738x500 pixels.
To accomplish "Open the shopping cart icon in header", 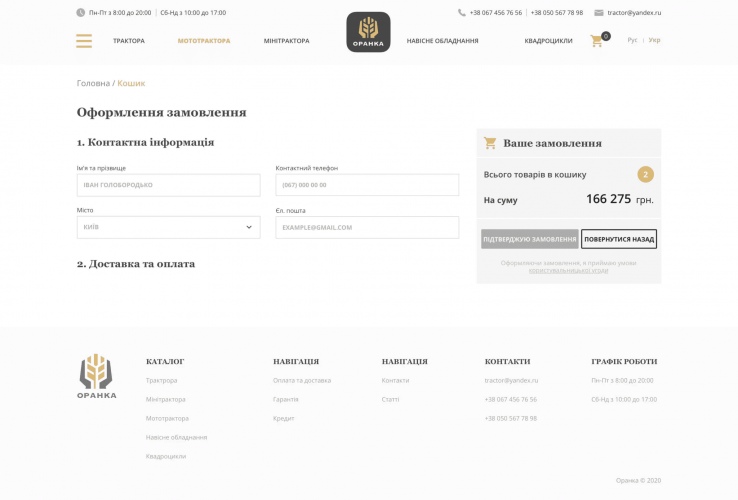I will (x=596, y=40).
